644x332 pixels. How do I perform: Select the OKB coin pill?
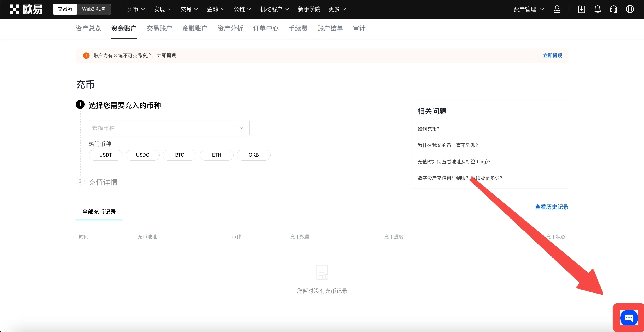254,155
